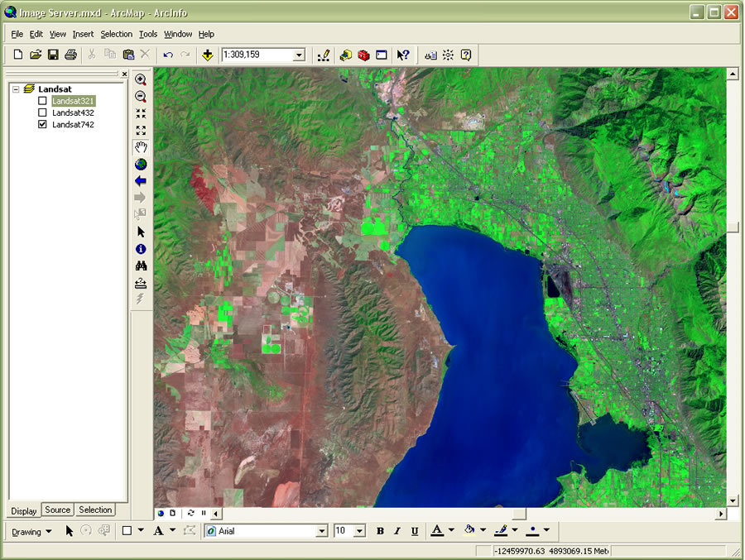Click the Full Extent globe icon
The image size is (745, 560).
click(x=141, y=164)
